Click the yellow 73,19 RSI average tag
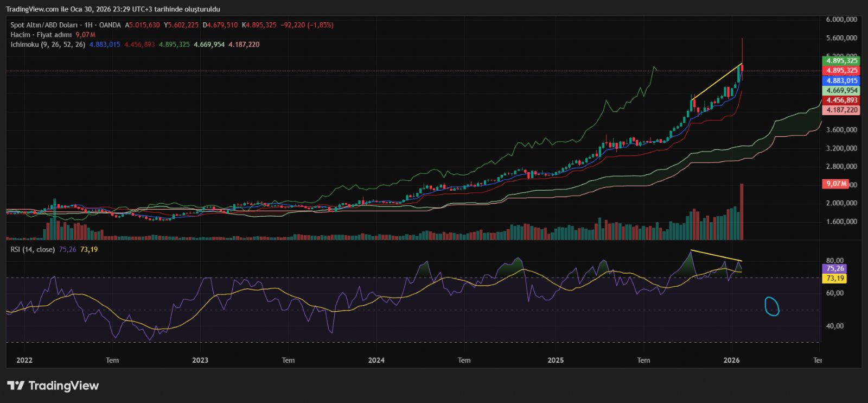The image size is (868, 403). [835, 278]
